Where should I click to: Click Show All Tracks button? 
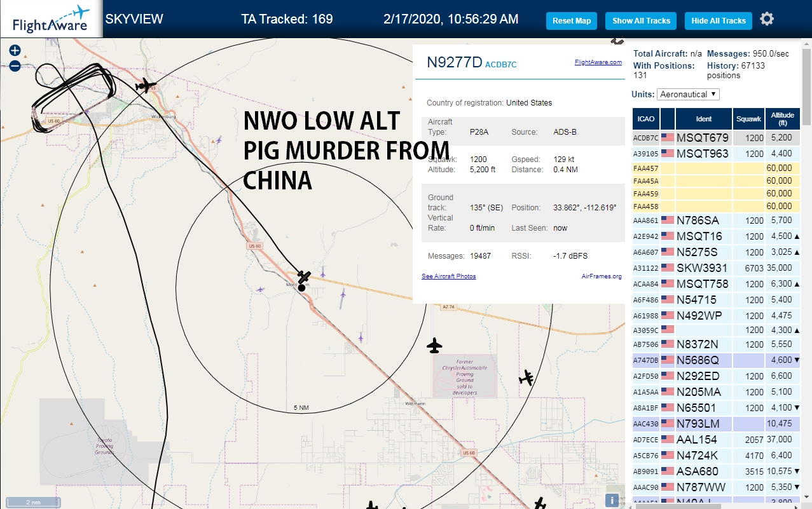pyautogui.click(x=641, y=21)
